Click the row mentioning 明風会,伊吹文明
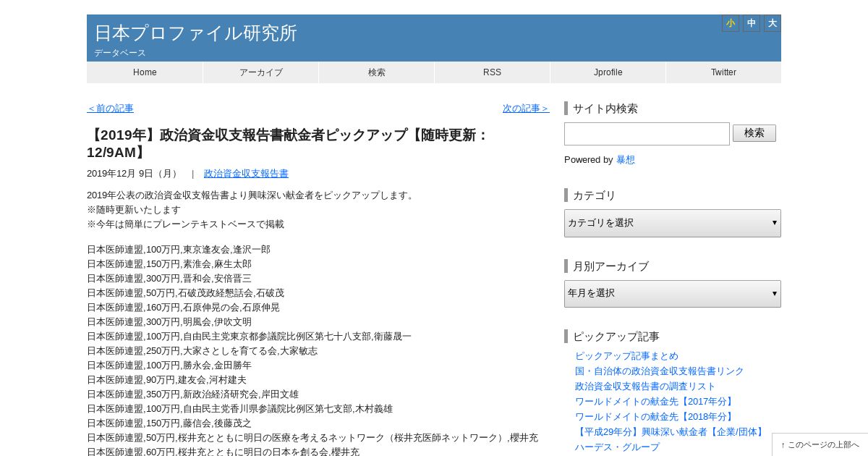Screen dimensions: 868x456 point(169,322)
